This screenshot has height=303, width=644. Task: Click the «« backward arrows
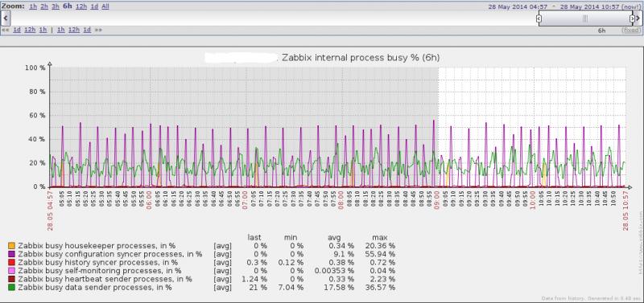[x=6, y=30]
